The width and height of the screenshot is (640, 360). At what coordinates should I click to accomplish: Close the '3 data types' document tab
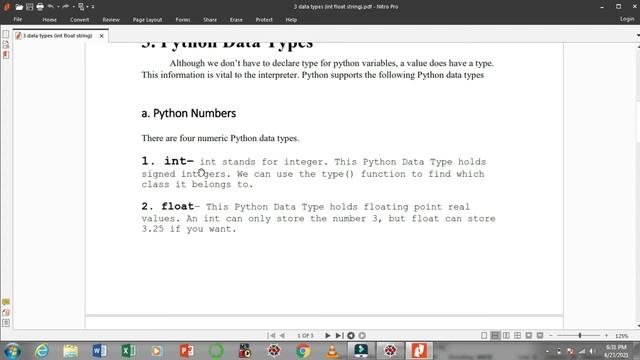(x=101, y=36)
